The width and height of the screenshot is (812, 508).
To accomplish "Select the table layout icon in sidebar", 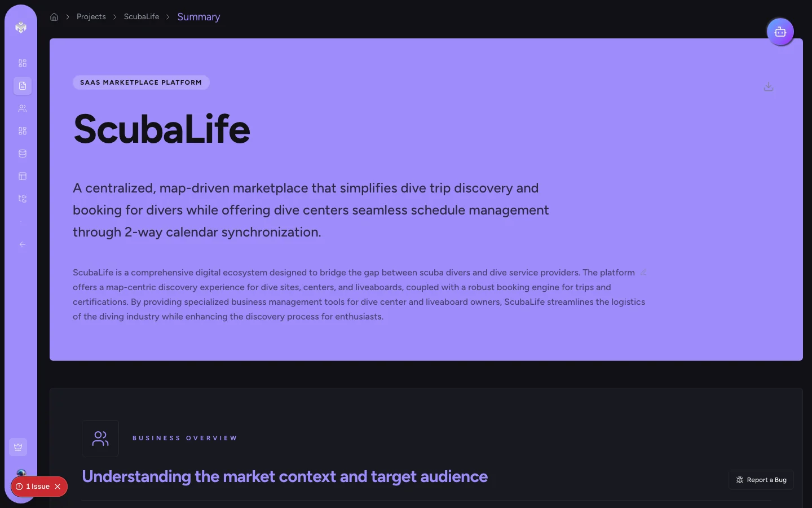I will (23, 176).
